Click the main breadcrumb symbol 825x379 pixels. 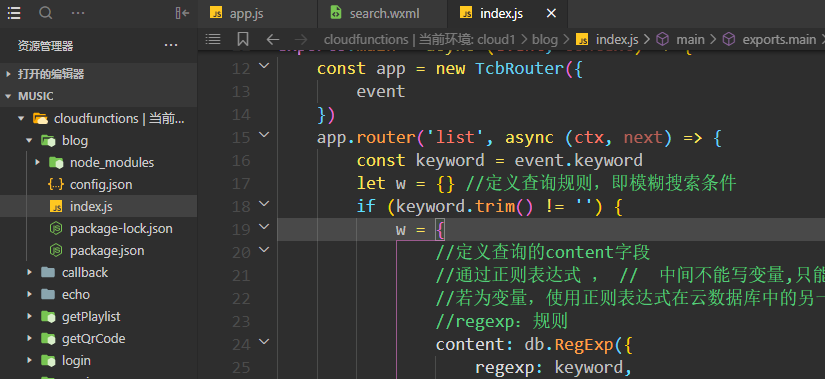pyautogui.click(x=680, y=39)
